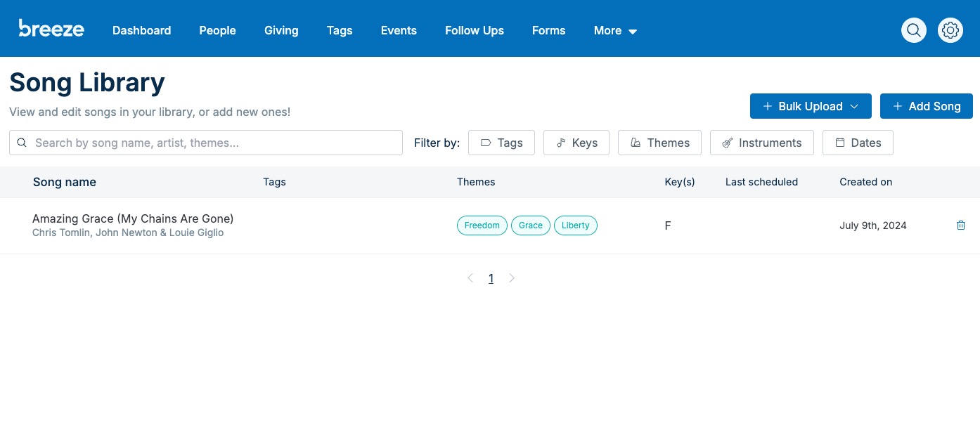The image size is (980, 432).
Task: Open the Giving section
Action: [x=281, y=30]
